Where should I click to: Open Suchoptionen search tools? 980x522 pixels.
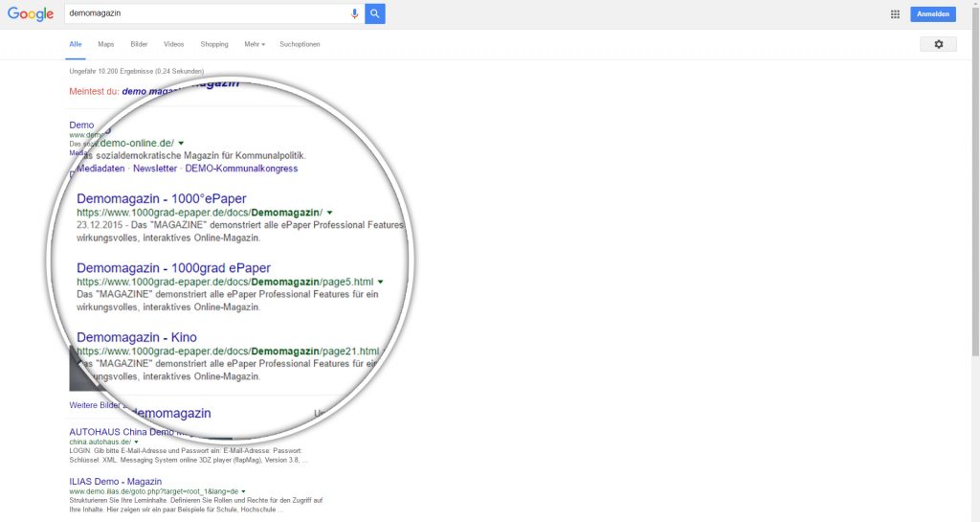tap(300, 44)
